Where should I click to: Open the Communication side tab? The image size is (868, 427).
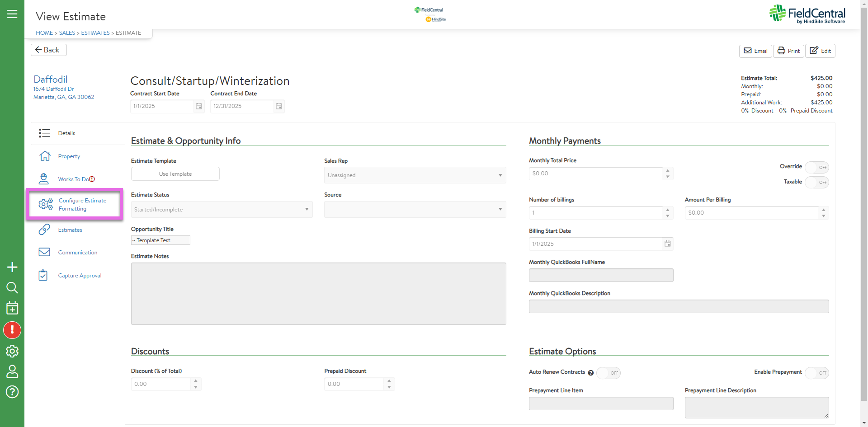coord(78,253)
